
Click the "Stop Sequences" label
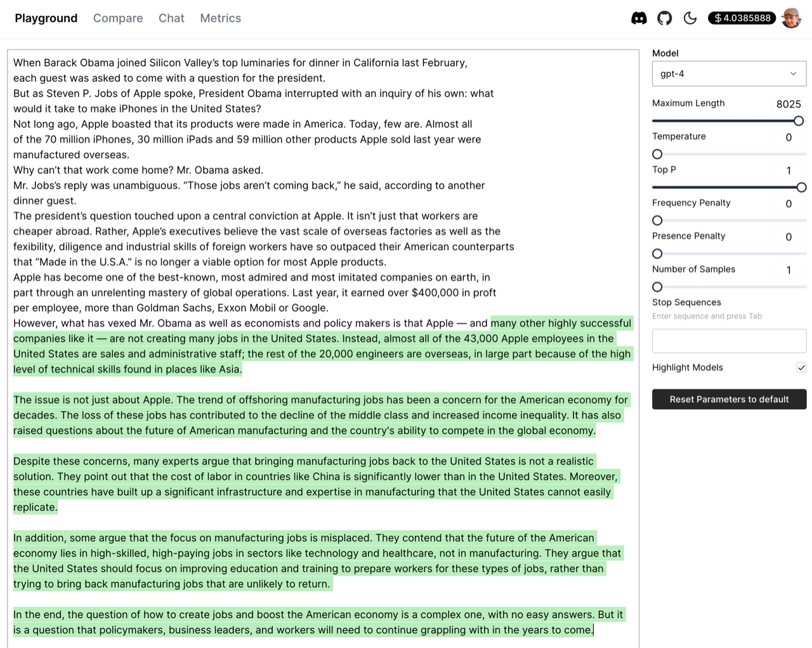[686, 302]
